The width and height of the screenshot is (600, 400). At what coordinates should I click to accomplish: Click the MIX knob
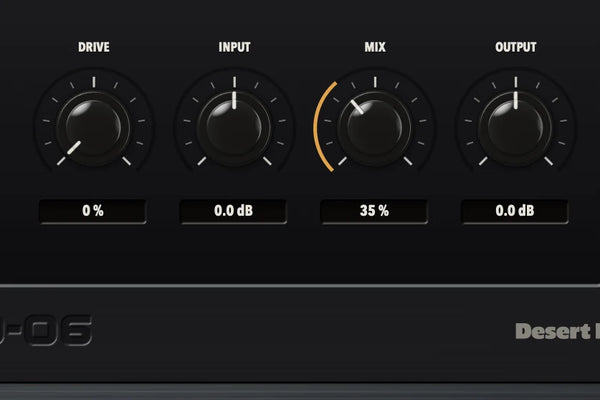[375, 128]
